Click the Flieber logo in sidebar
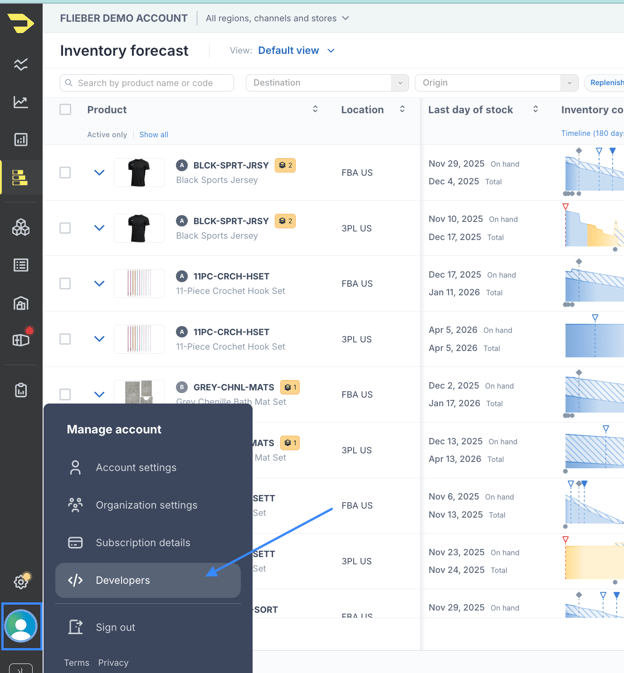The image size is (624, 673). (x=20, y=23)
